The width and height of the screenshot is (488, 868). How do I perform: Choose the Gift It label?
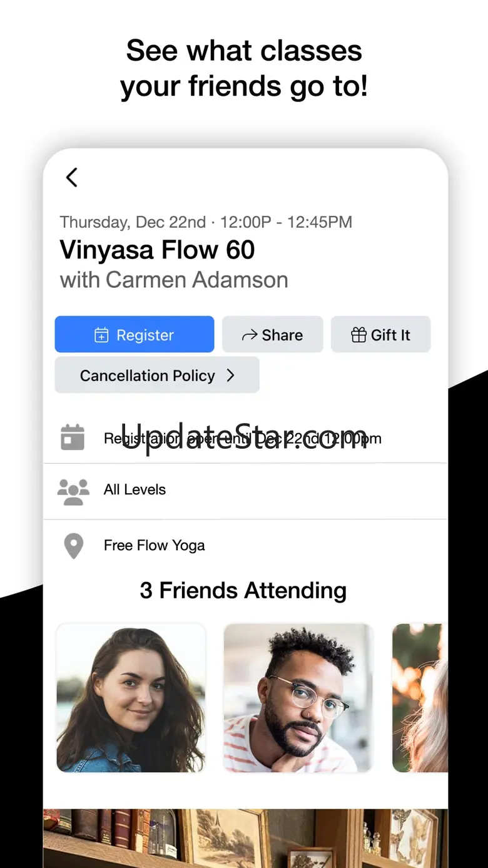click(x=390, y=335)
